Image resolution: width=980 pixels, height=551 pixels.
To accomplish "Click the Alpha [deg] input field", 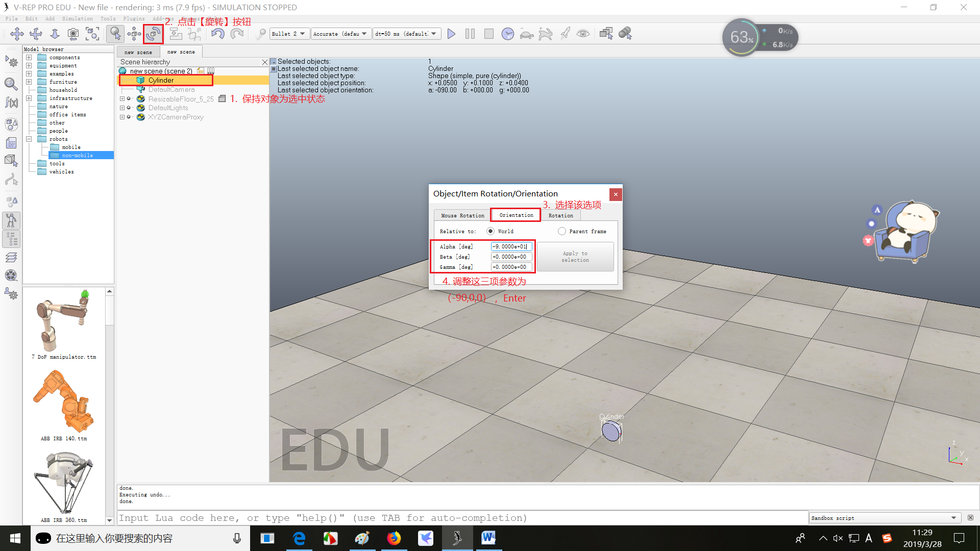I will click(511, 246).
